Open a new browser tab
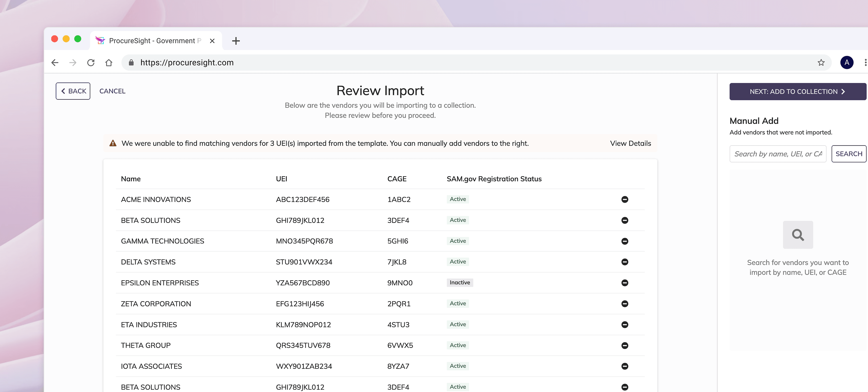This screenshot has height=392, width=868. [x=236, y=41]
